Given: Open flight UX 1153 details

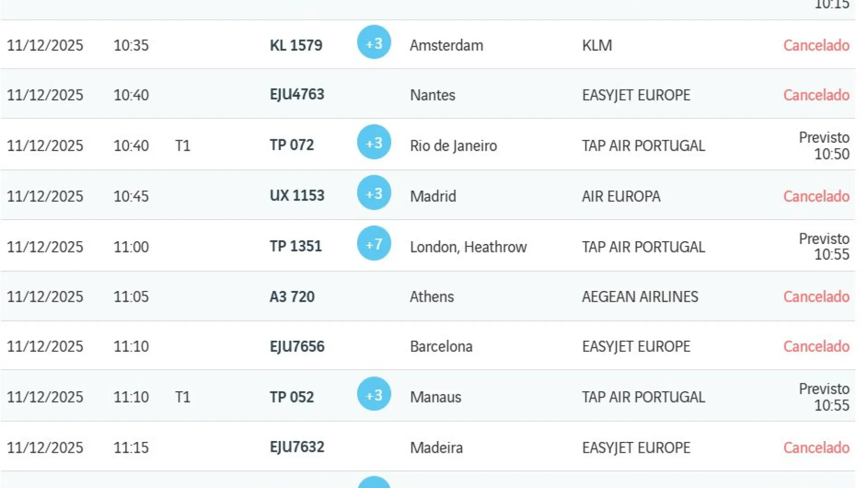Looking at the screenshot, I should 297,196.
